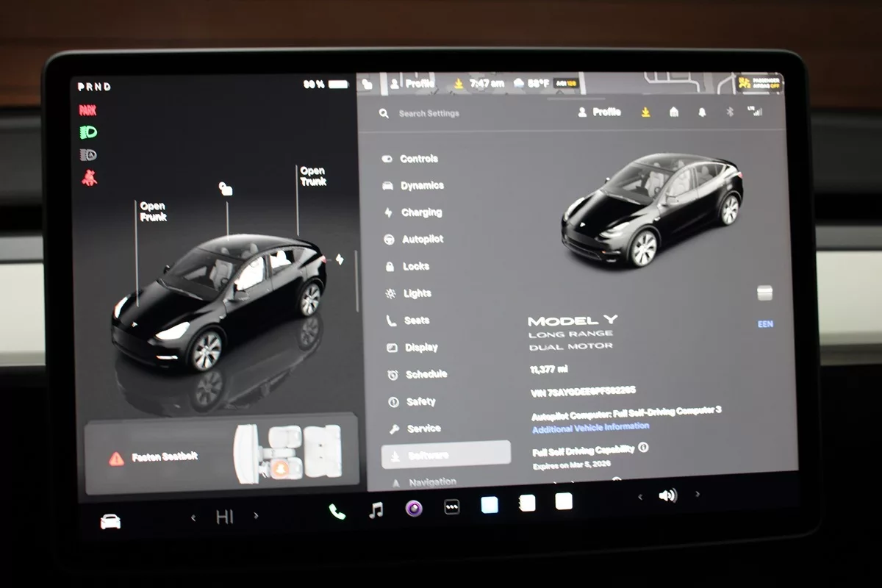Select Autopilot in settings menu
This screenshot has width=882, height=588.
pyautogui.click(x=422, y=240)
